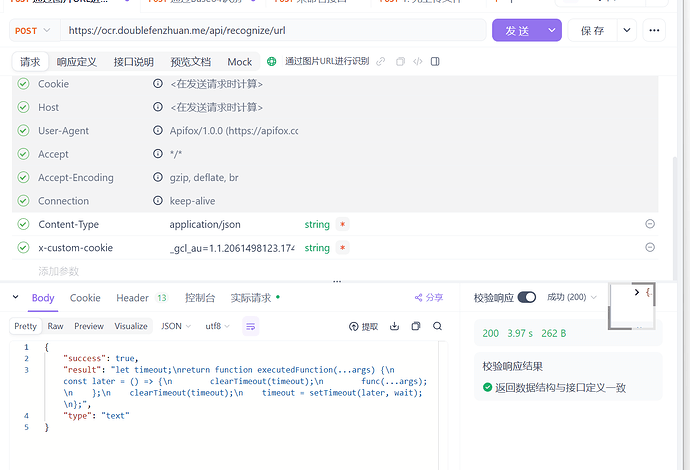
Task: Click the link icon beside 通过图片URL进行识别
Action: point(381,62)
